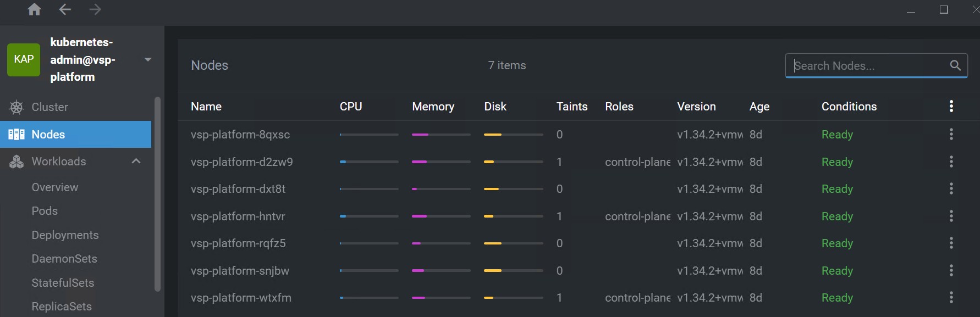Click the Workloads cubes icon

click(16, 162)
